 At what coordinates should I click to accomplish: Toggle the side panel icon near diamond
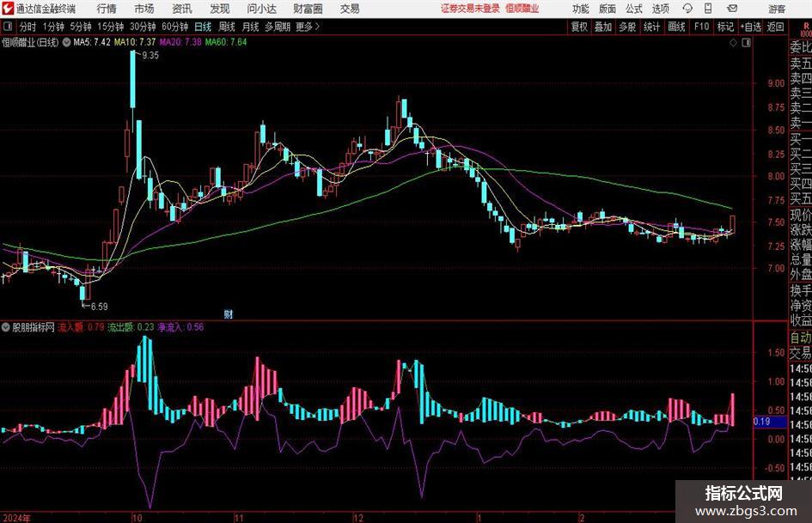746,43
